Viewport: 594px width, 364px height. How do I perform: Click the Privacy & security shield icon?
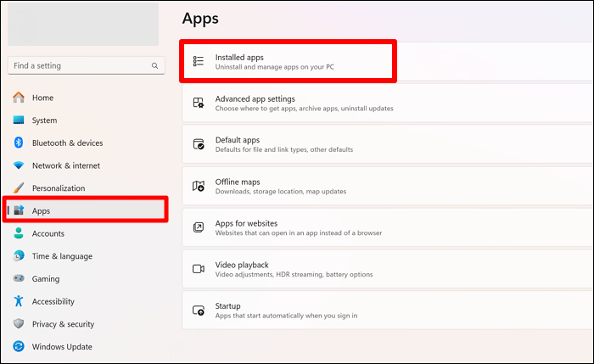pyautogui.click(x=19, y=324)
